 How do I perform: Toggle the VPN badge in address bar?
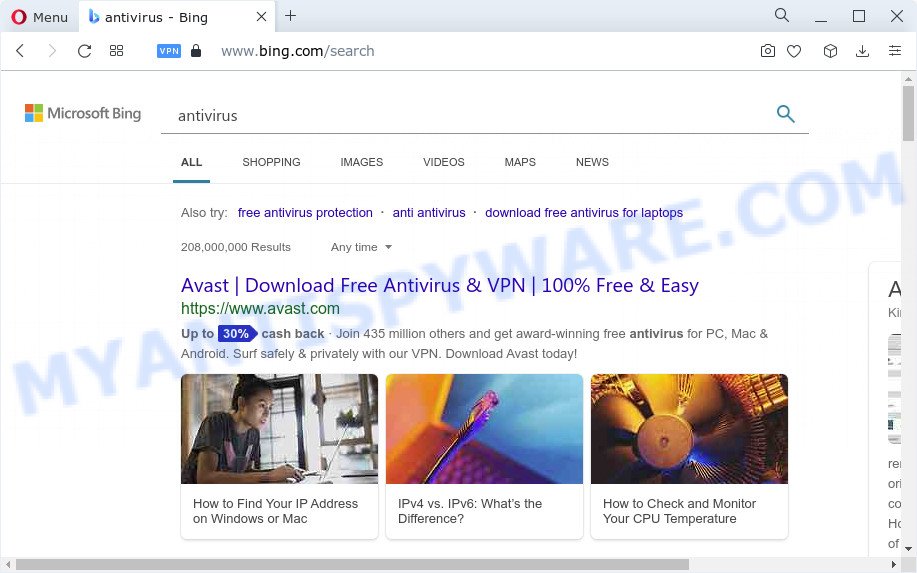point(169,51)
